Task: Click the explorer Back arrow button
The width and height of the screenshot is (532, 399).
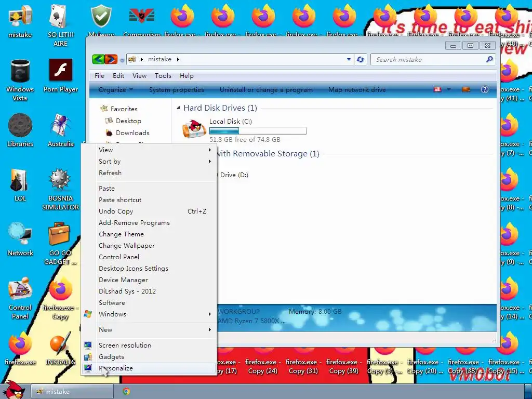Action: 98,59
